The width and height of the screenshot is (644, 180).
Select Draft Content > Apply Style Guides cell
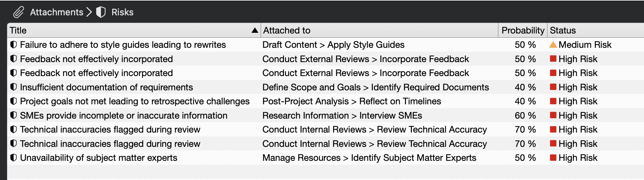[333, 45]
